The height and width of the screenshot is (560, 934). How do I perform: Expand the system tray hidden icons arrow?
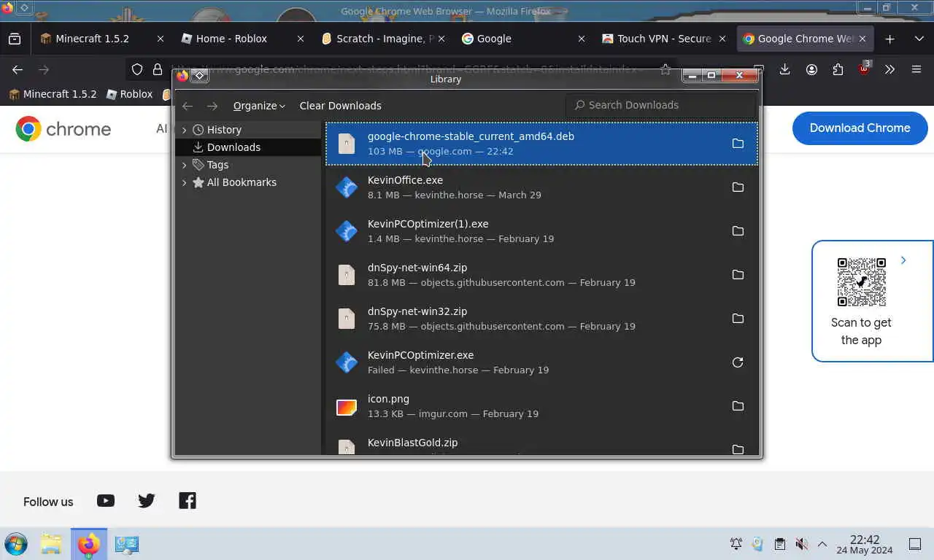tap(822, 544)
